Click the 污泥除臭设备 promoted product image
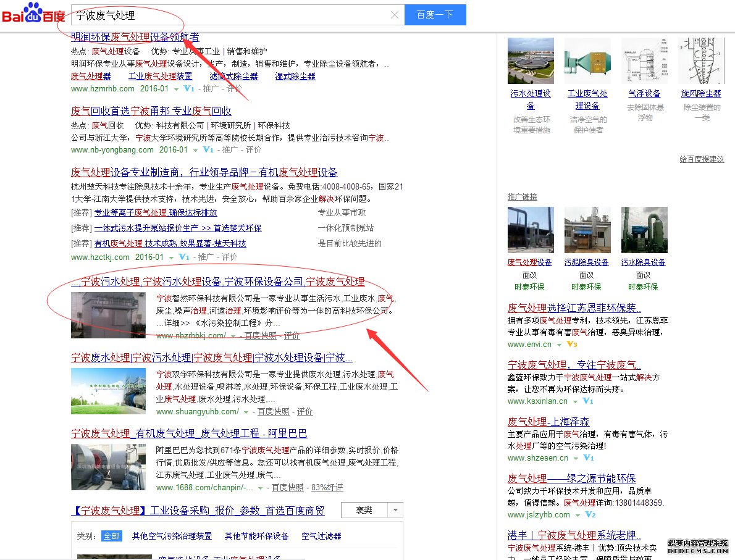Image resolution: width=735 pixels, height=560 pixels. point(587,230)
